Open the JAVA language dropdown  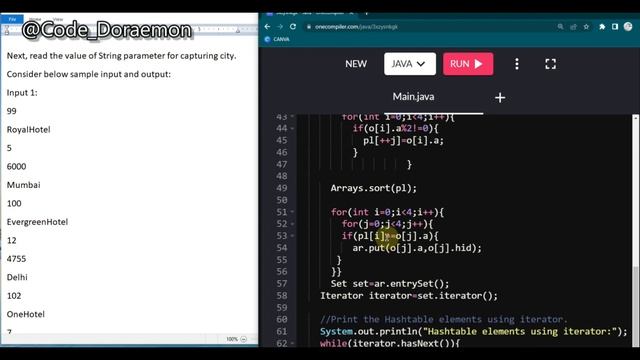[409, 64]
